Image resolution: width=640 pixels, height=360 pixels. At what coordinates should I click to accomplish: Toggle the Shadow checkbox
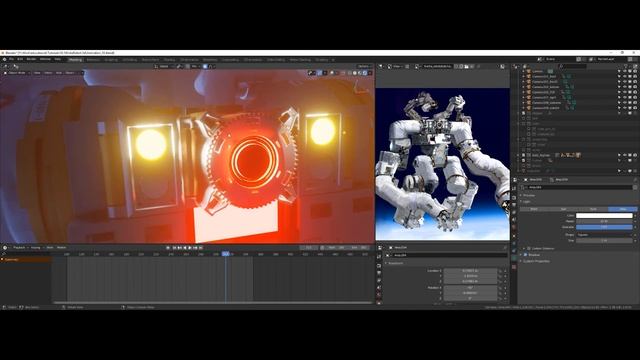tap(525, 255)
